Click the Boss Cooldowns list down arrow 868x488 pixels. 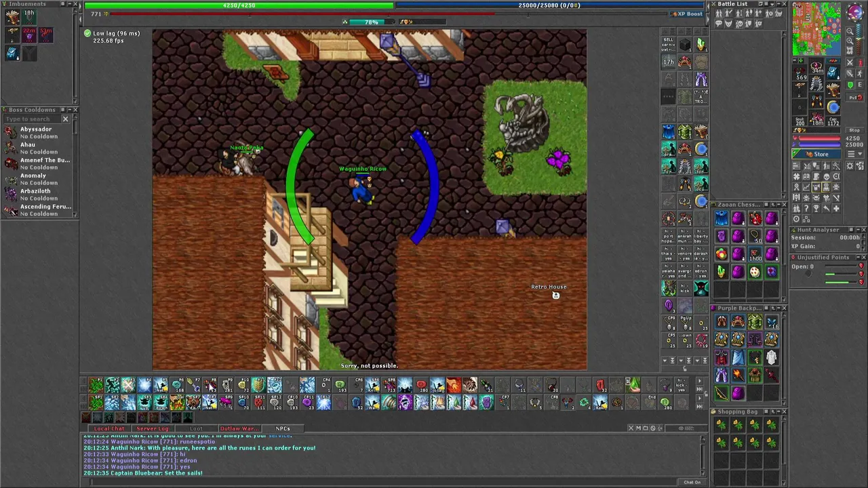pyautogui.click(x=75, y=215)
